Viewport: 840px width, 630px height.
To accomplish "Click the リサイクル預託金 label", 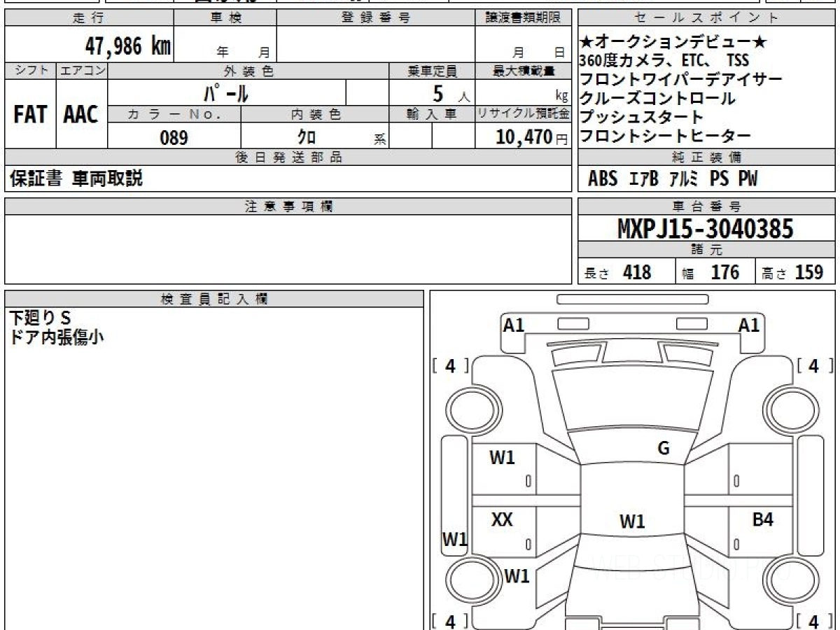I will coord(523,114).
